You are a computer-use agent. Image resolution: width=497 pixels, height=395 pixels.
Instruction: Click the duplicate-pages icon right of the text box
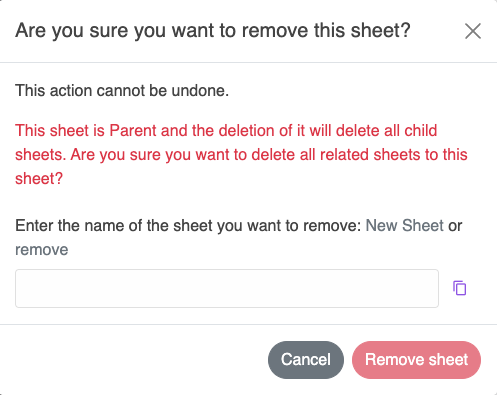[x=459, y=288]
